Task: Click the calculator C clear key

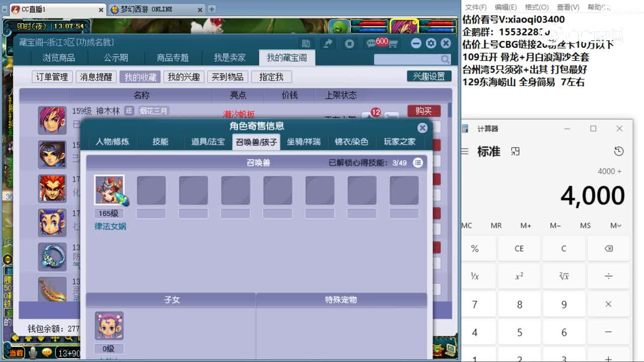Action: click(x=564, y=248)
